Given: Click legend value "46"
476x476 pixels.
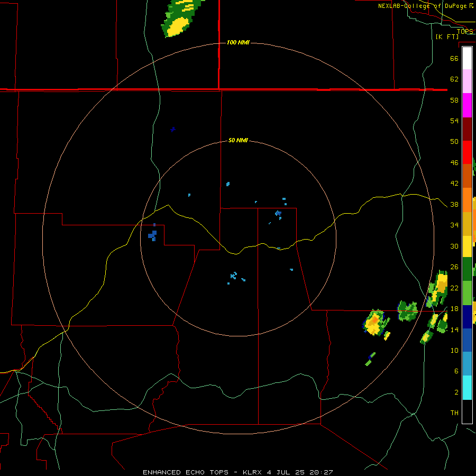Looking at the screenshot, I should [454, 163].
